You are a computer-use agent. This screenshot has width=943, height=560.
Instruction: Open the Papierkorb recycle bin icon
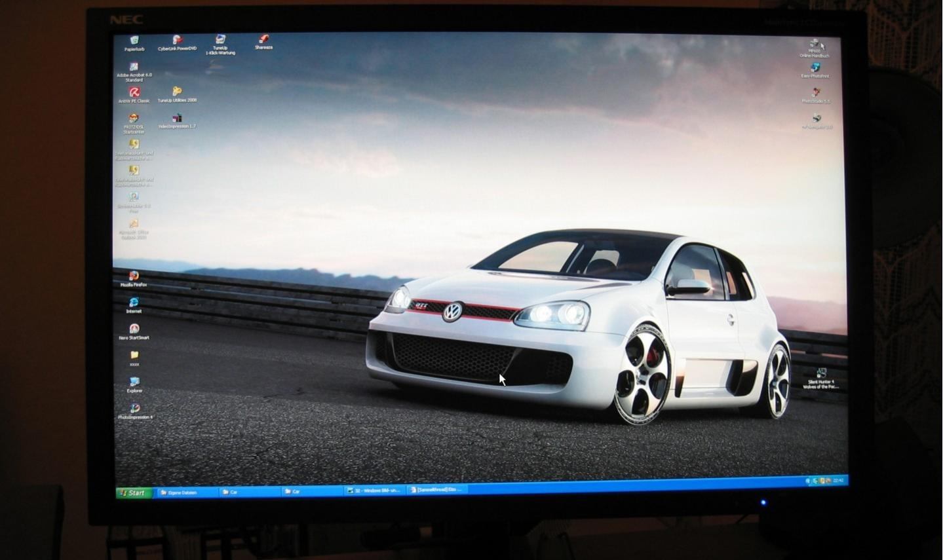[134, 44]
